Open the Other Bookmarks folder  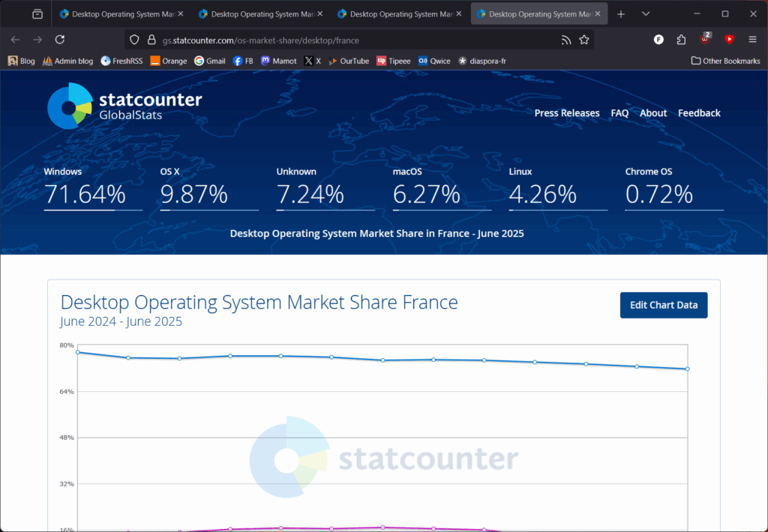[x=725, y=61]
